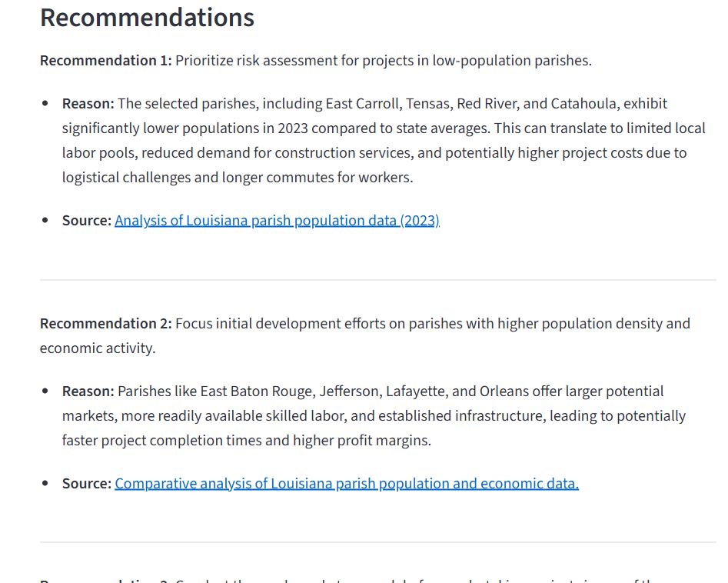The image size is (728, 583).
Task: Click the Source label under Recommendation 2
Action: point(87,484)
